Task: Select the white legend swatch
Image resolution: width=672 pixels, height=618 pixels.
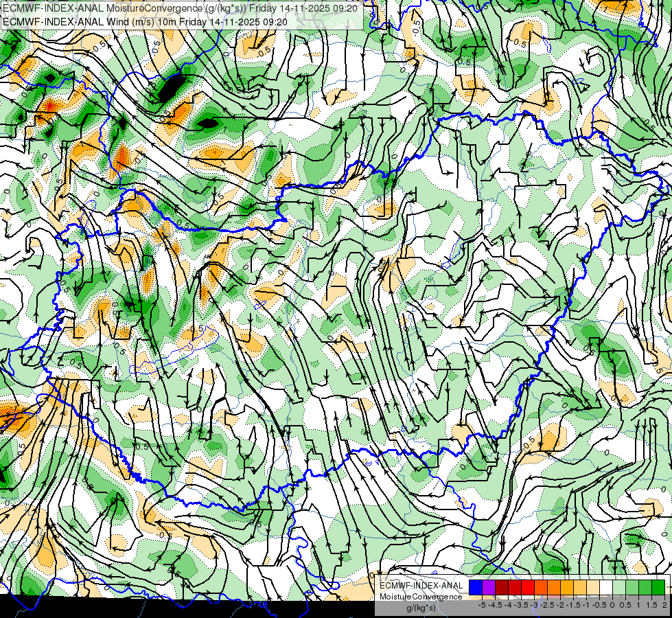Action: coord(606,588)
